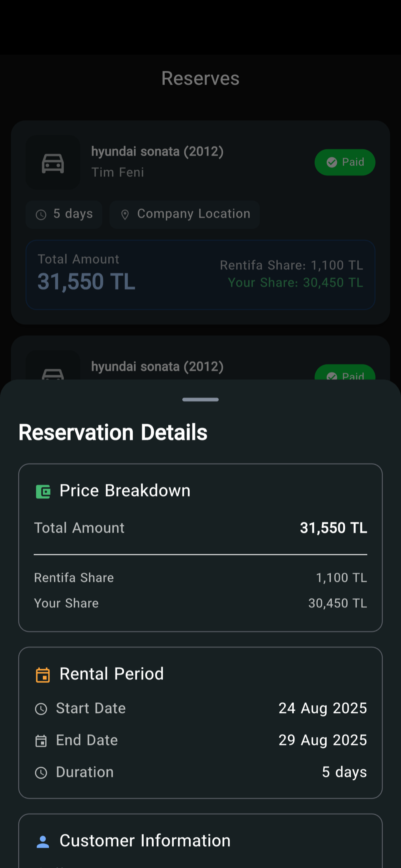
Task: Select the Rentifa Share row in Price Breakdown
Action: click(200, 578)
